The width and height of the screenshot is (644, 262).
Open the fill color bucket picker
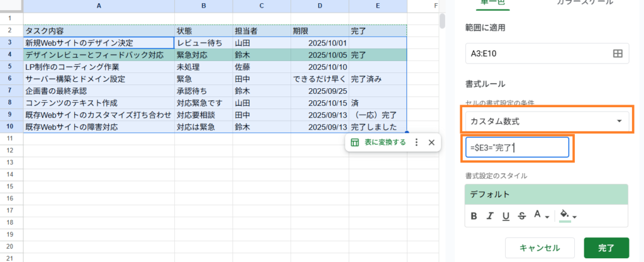point(568,216)
